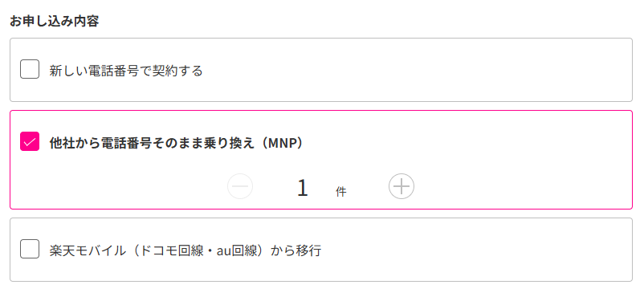Click the quantity number 1 in the stepper
The height and width of the screenshot is (297, 644).
click(303, 188)
